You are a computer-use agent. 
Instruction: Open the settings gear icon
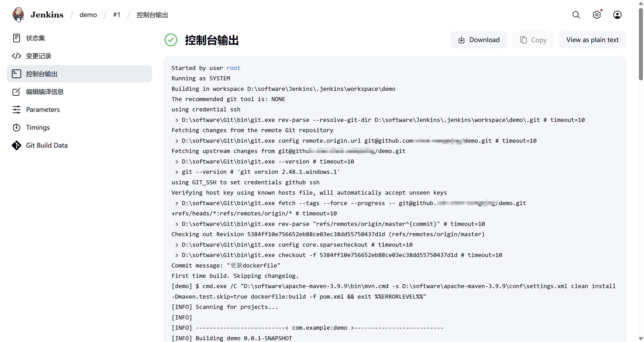[597, 15]
